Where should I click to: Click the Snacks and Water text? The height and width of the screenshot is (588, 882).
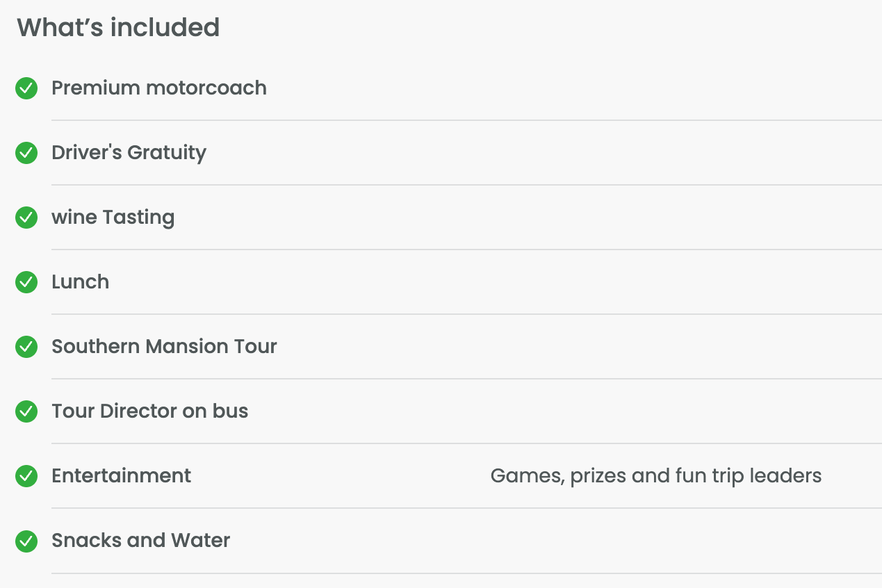[140, 541]
